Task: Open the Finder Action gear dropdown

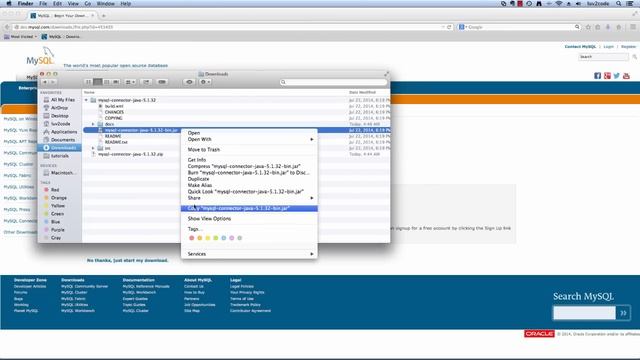Action: point(205,82)
